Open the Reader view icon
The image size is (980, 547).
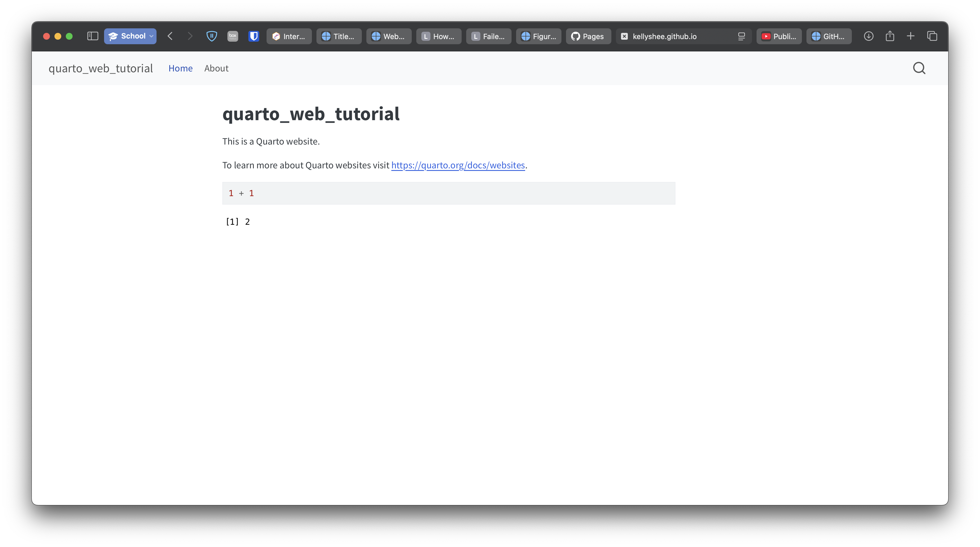point(741,36)
